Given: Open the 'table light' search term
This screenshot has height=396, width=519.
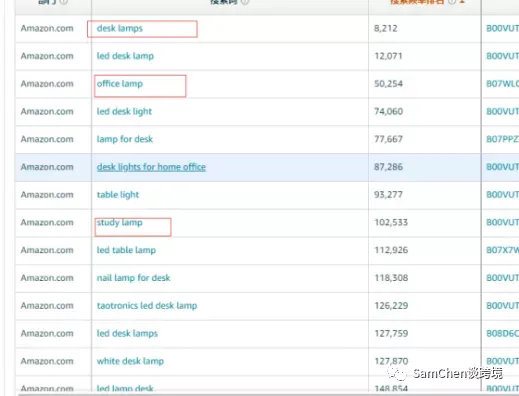Looking at the screenshot, I should tap(118, 195).
